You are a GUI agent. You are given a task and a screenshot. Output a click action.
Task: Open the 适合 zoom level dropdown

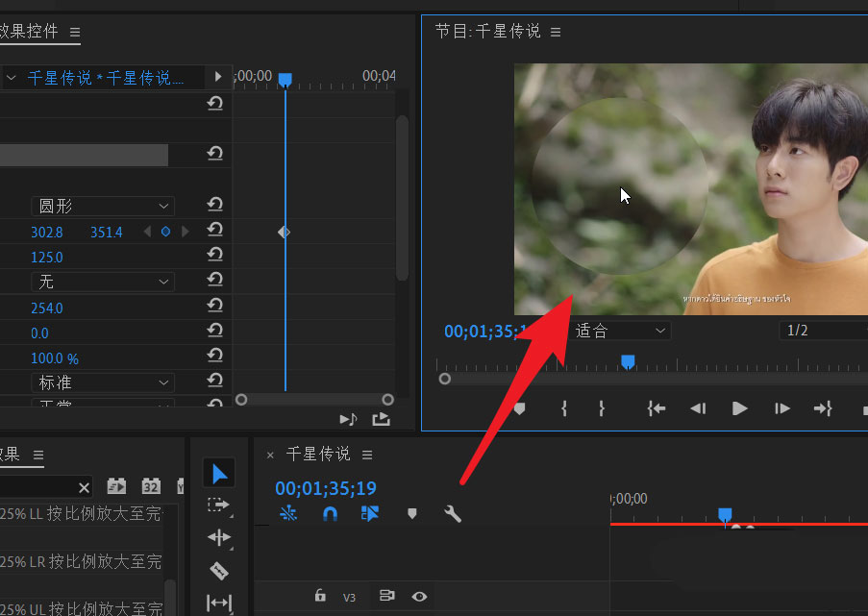click(620, 331)
